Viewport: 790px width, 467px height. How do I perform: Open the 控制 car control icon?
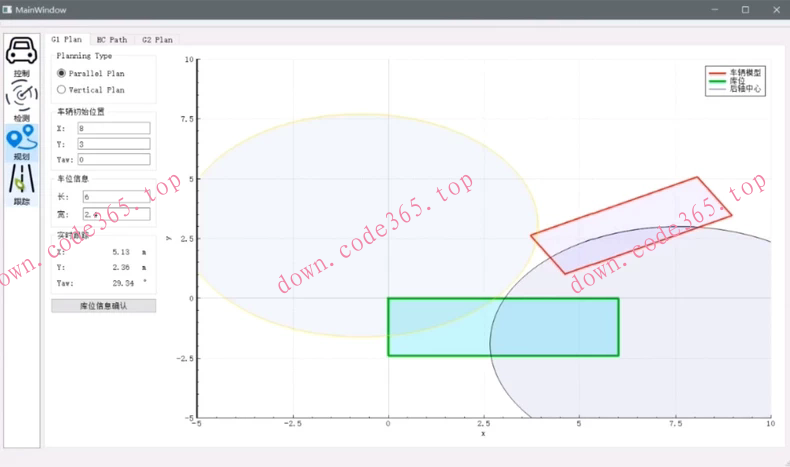coord(22,56)
